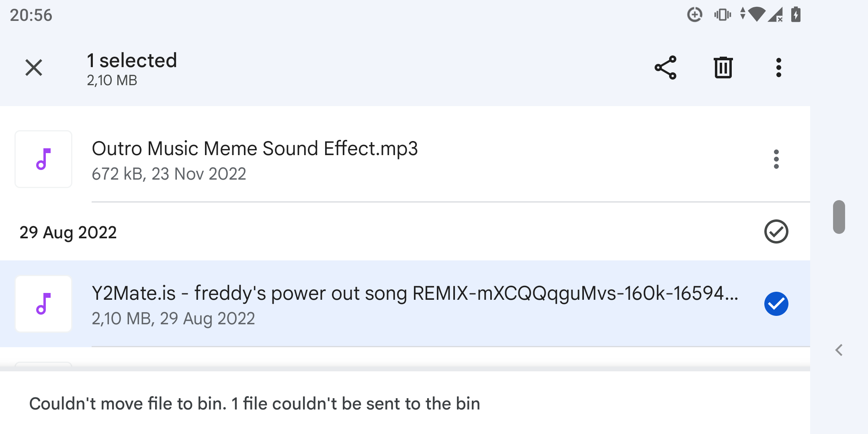Open the top toolbar overflow menu

coord(779,68)
